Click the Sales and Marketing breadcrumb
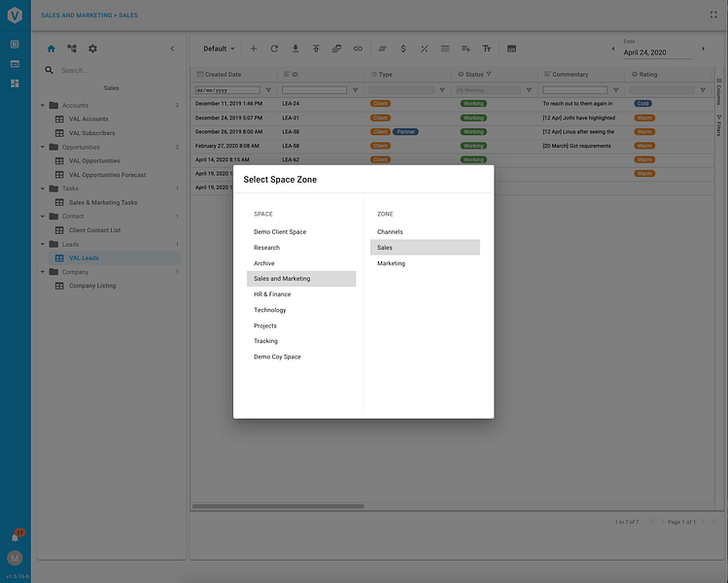This screenshot has height=583, width=728. click(76, 16)
